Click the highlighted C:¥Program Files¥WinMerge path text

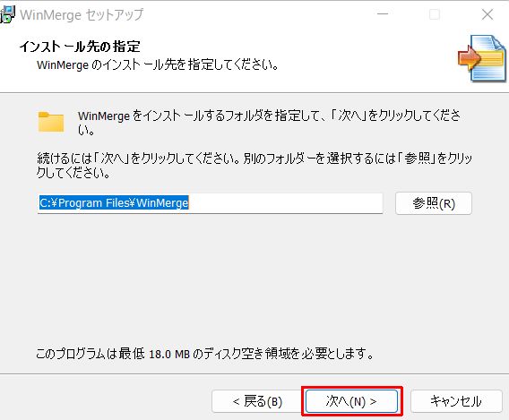pos(114,203)
